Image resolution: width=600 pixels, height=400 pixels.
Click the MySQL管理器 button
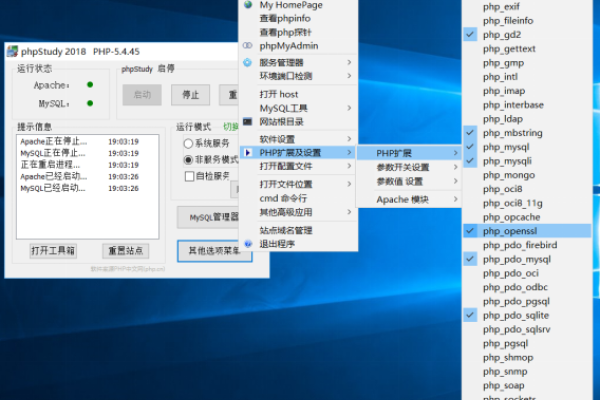(208, 217)
